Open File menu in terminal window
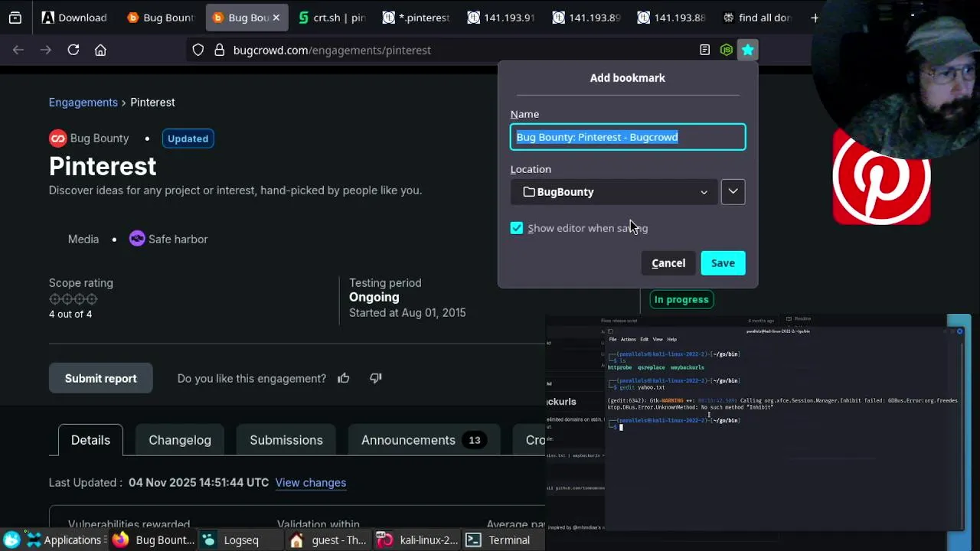This screenshot has width=980, height=551. (612, 339)
